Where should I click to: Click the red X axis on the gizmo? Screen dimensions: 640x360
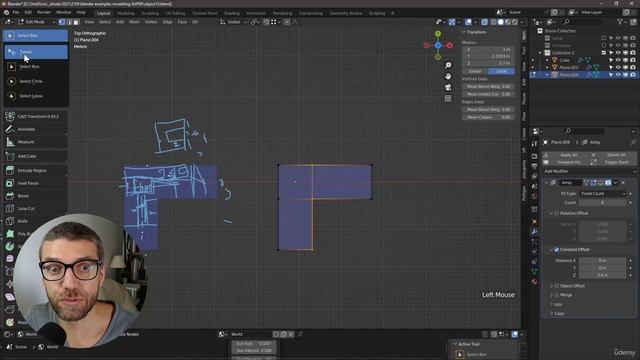[450, 45]
